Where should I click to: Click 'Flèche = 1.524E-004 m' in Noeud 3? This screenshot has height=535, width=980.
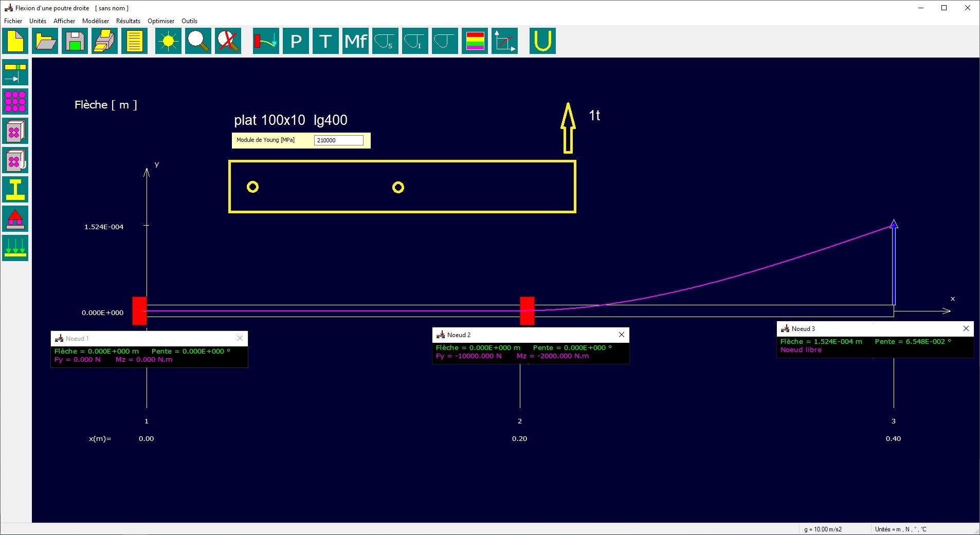(x=821, y=341)
